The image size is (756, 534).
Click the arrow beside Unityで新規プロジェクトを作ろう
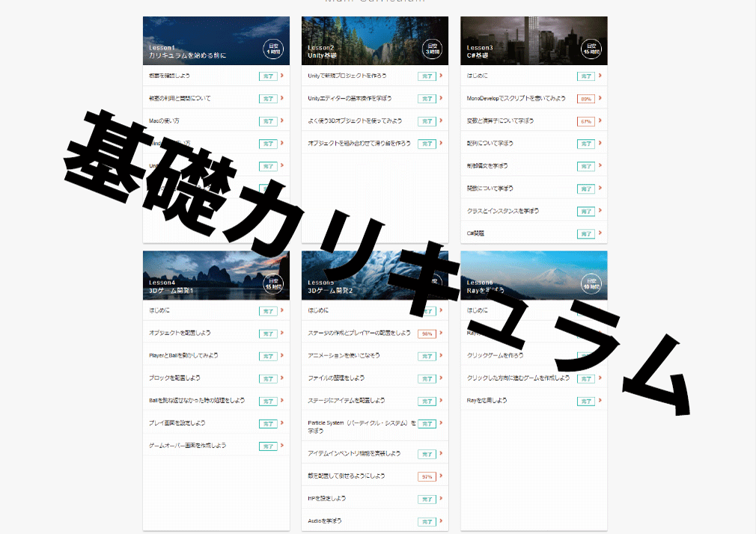pyautogui.click(x=441, y=76)
